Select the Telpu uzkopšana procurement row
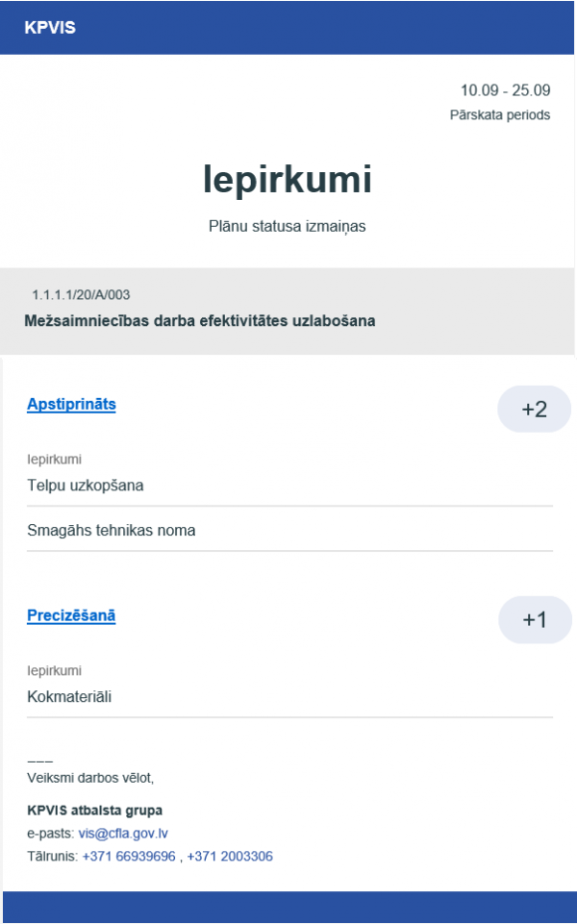This screenshot has height=924, width=577. [x=86, y=486]
